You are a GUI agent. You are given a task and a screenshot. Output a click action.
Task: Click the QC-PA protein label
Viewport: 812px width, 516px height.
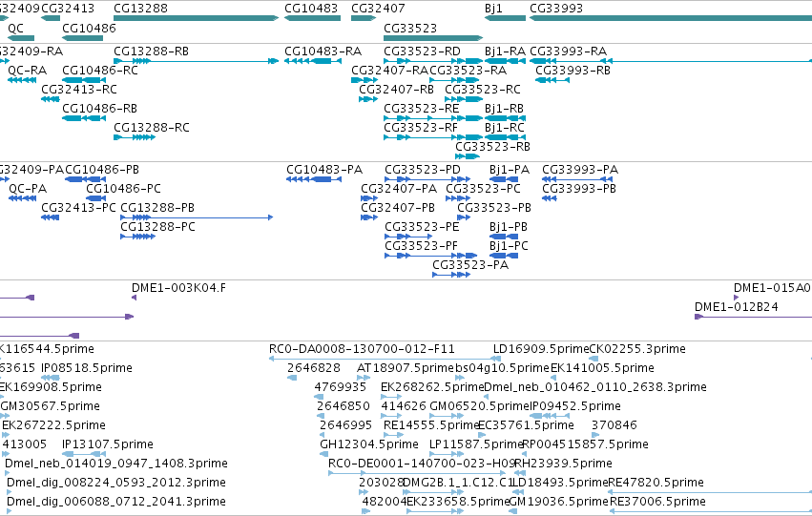[28, 189]
